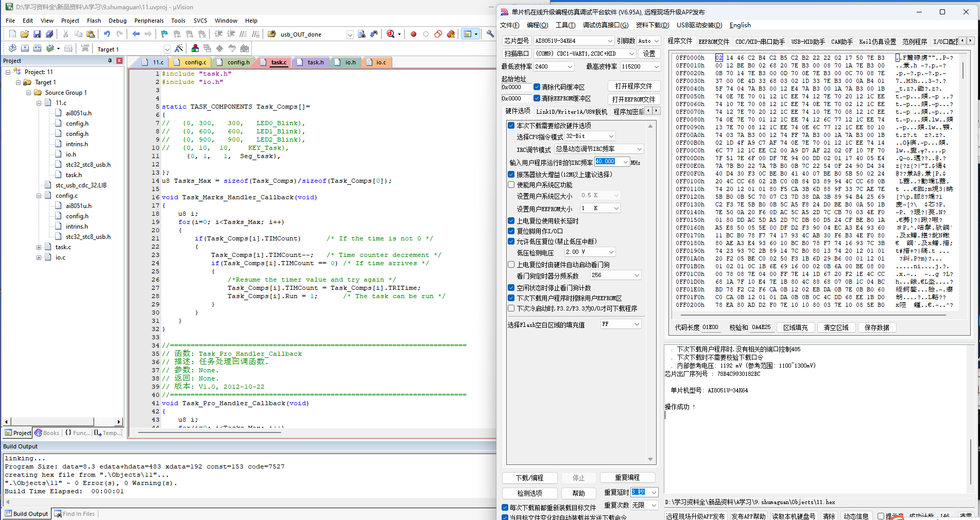Image resolution: width=980 pixels, height=520 pixels.
Task: Rebuild all target files icon
Action: pyautogui.click(x=37, y=48)
